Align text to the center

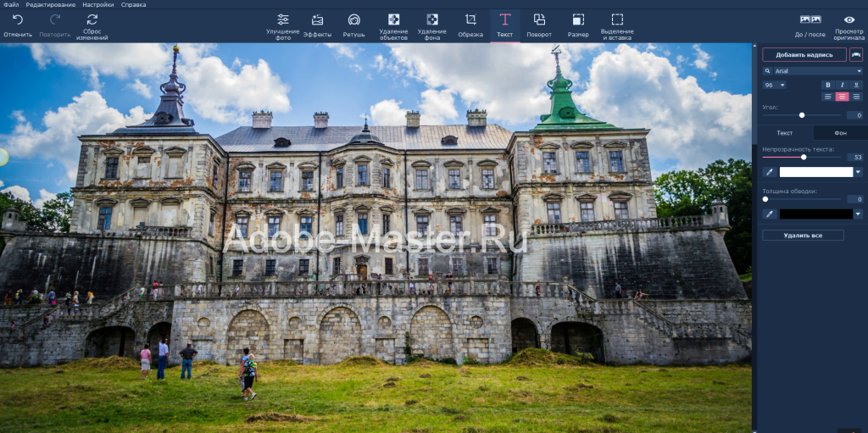click(843, 97)
